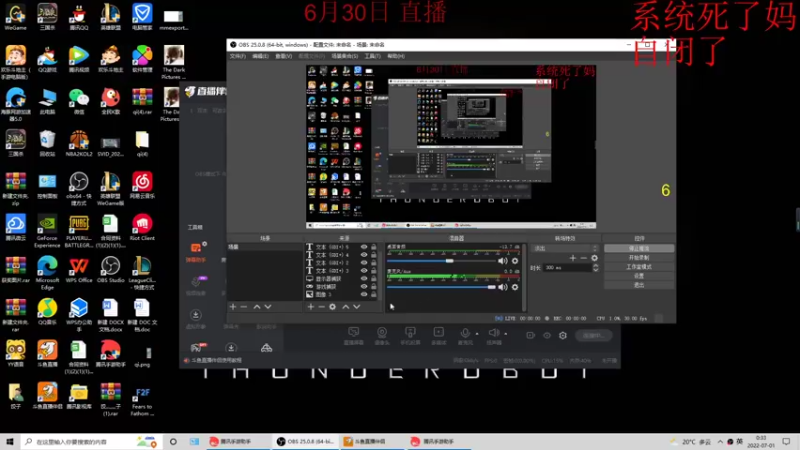This screenshot has width=800, height=450.
Task: Add a new source with the plus icon in the Sources panel
Action: pyautogui.click(x=310, y=307)
